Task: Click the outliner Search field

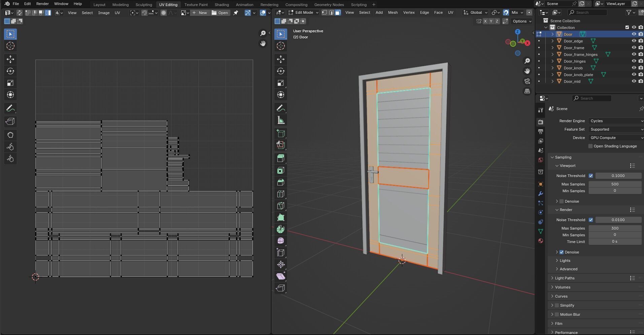Action: click(x=587, y=12)
